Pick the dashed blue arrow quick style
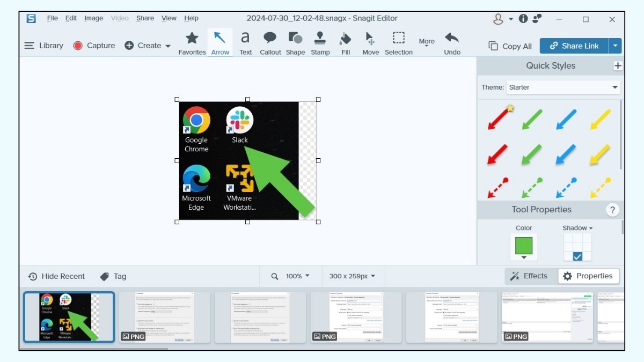Viewport: 644px width, 362px height. 567,188
